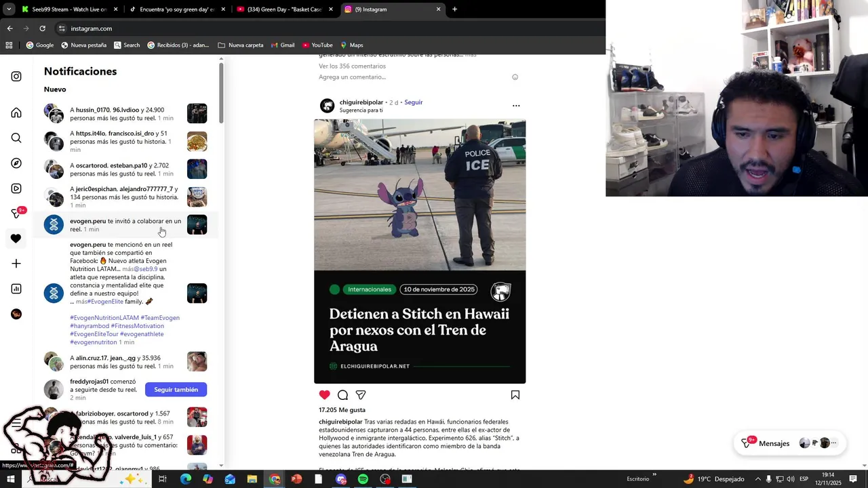Open the Reels icon in sidebar
Image resolution: width=868 pixels, height=488 pixels.
point(16,188)
